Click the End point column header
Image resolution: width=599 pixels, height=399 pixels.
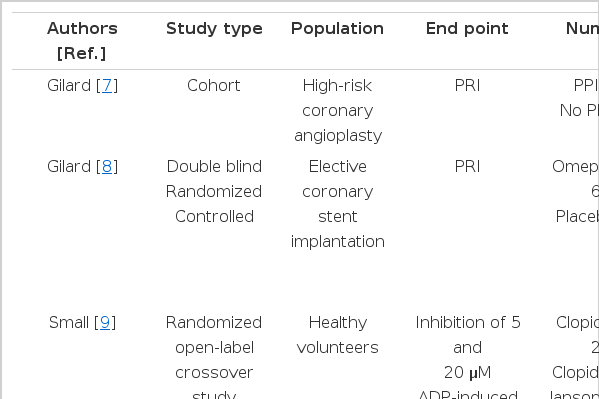pyautogui.click(x=467, y=29)
